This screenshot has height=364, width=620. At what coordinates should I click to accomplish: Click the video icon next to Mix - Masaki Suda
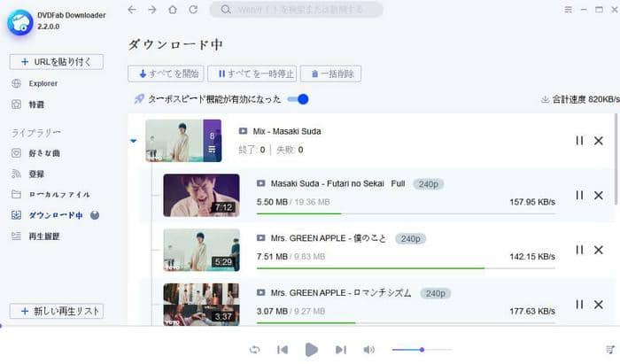coord(243,131)
